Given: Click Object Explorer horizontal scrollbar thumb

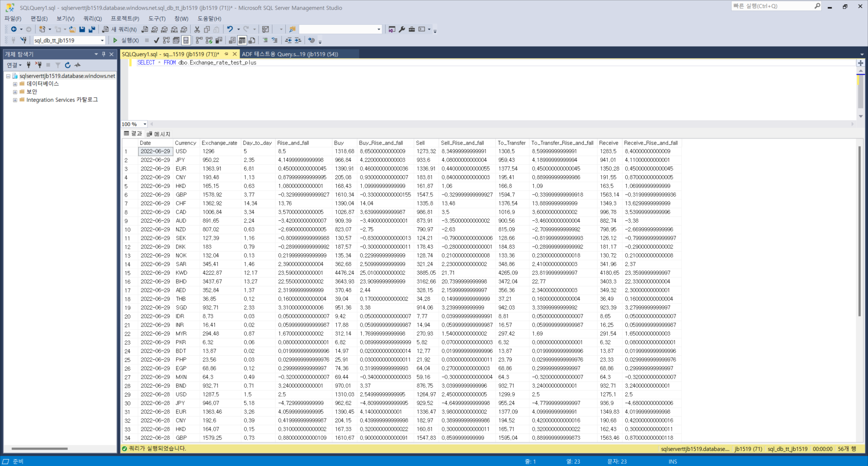Looking at the screenshot, I should pos(39,449).
